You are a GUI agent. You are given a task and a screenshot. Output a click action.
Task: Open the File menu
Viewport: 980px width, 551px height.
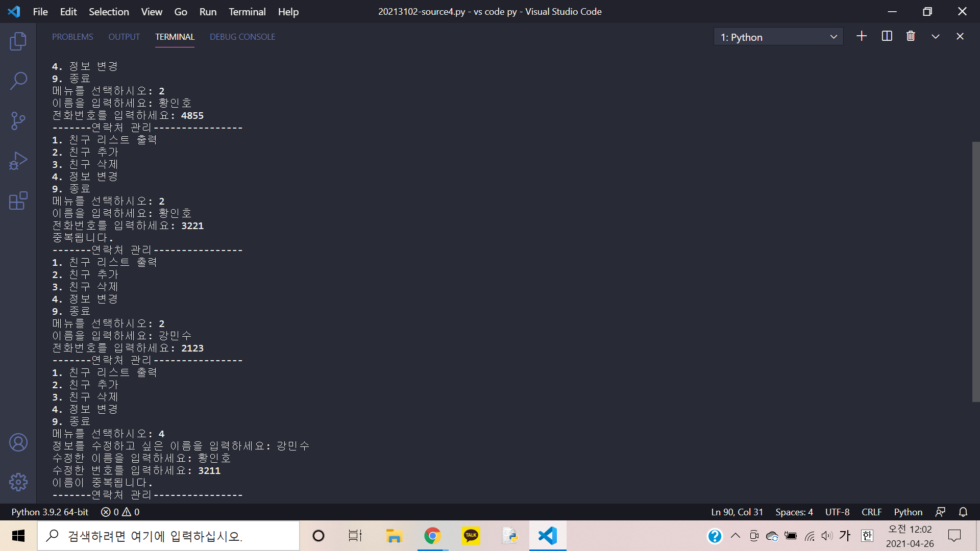tap(40, 11)
